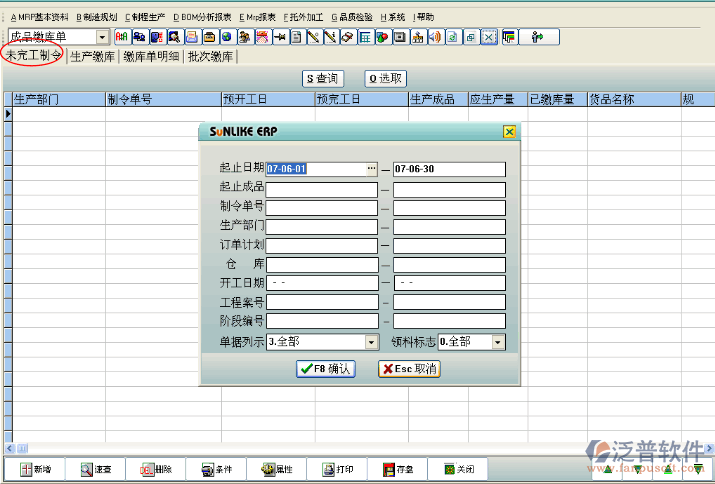
Task: Click the 打印 (Print) icon button
Action: [338, 469]
